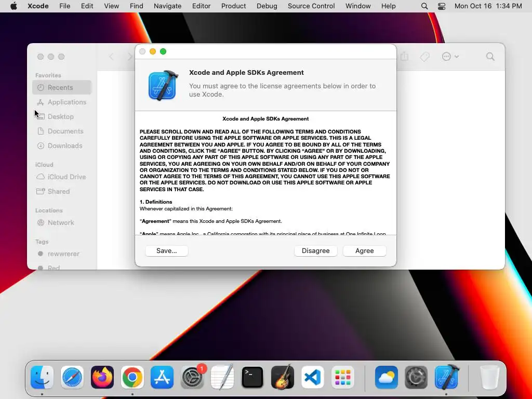Open the Apple menu
The width and height of the screenshot is (532, 399).
click(14, 6)
